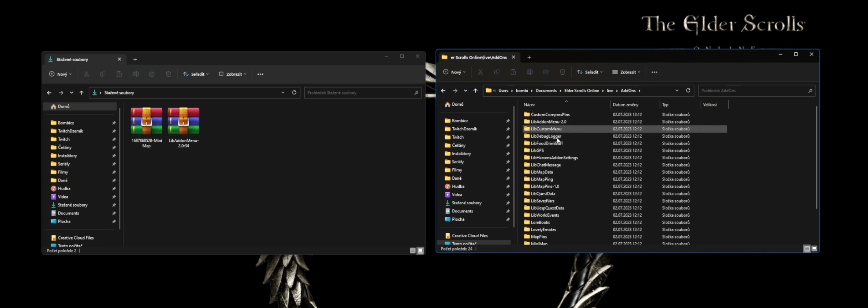Open Creative Cloud Files in AddOns sidebar

[x=470, y=236]
